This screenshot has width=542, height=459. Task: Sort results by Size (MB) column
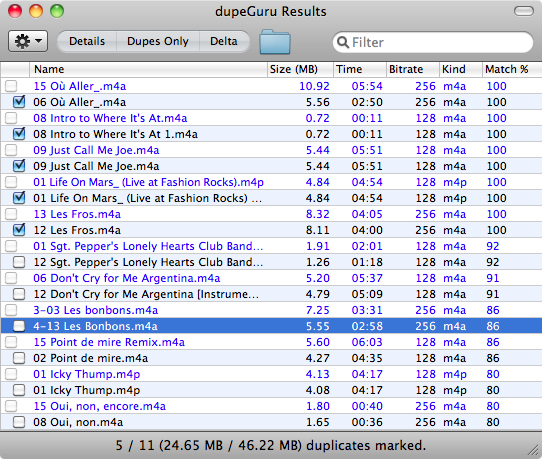[x=300, y=69]
